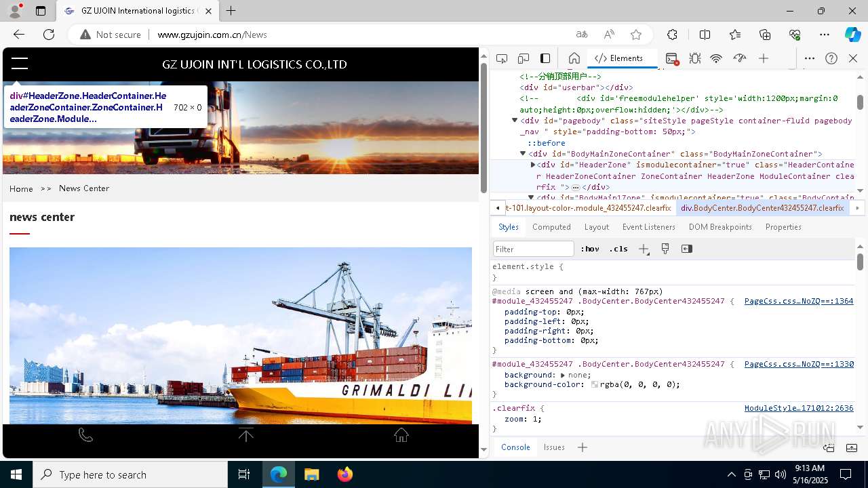Open the Performance gauge icon
Image resolution: width=868 pixels, height=488 pixels.
coord(740,58)
